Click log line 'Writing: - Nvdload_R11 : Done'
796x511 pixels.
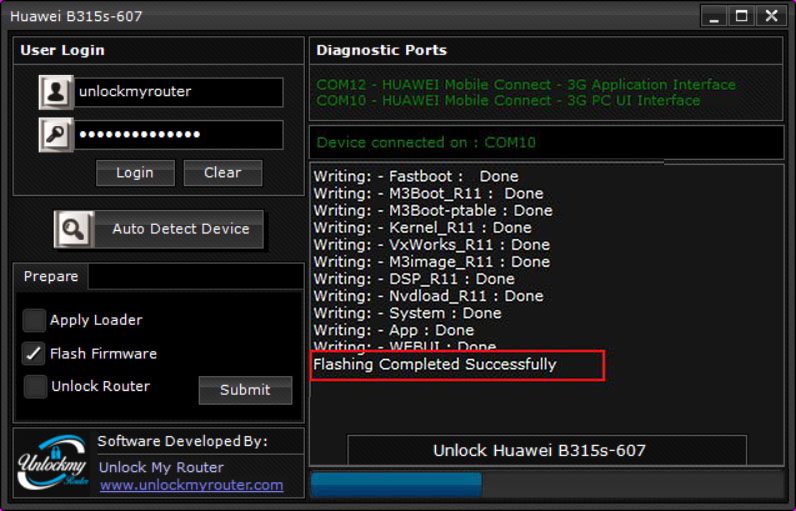(428, 296)
